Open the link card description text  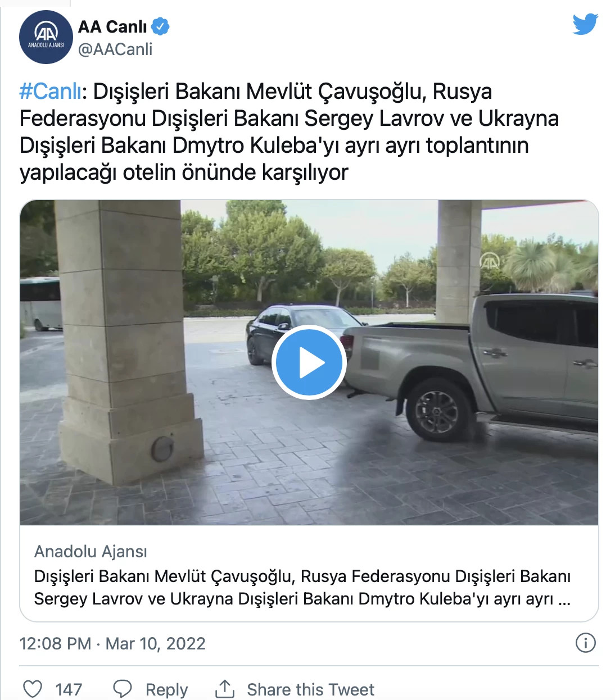click(302, 588)
